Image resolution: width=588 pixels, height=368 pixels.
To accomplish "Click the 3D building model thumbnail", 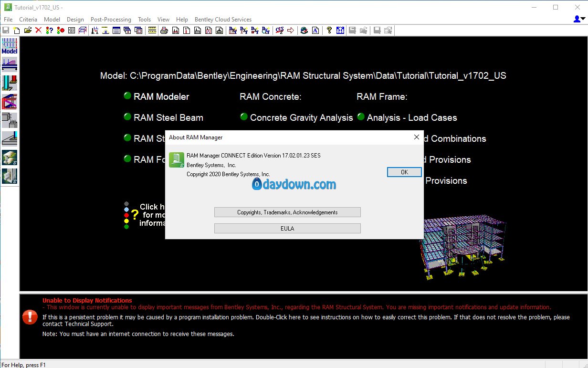I will pyautogui.click(x=462, y=247).
